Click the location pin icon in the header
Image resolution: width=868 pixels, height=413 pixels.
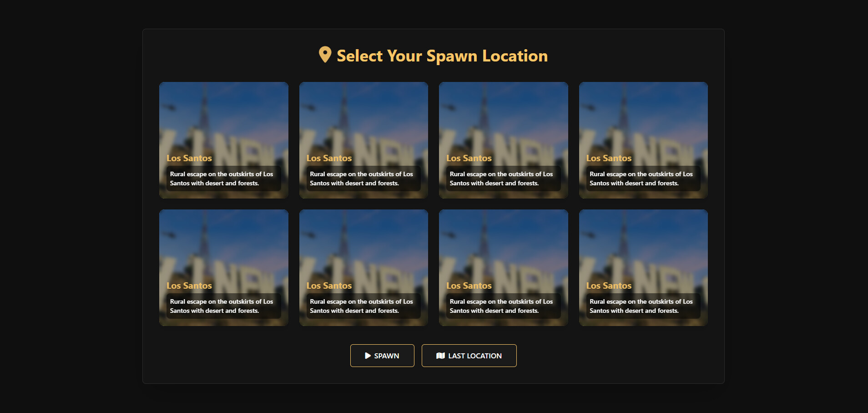click(x=324, y=55)
